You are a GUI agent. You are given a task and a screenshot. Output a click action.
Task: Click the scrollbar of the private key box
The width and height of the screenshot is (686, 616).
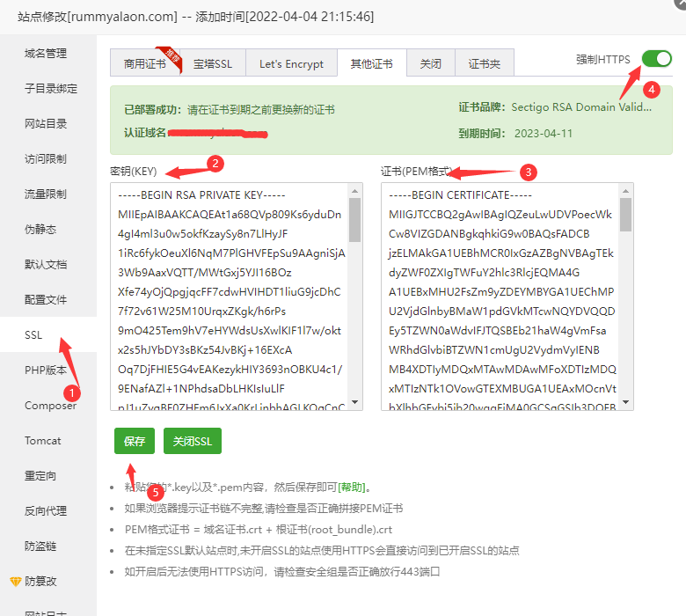(354, 220)
